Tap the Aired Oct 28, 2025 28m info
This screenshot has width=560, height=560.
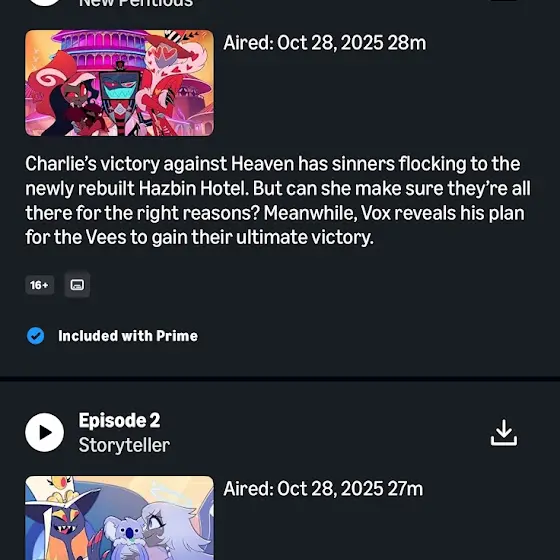click(x=324, y=43)
